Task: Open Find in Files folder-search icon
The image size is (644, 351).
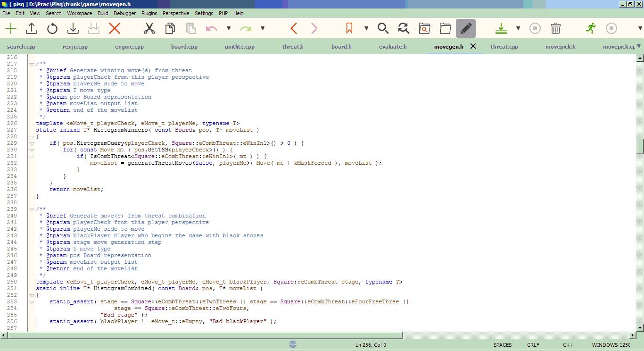Action: [424, 28]
